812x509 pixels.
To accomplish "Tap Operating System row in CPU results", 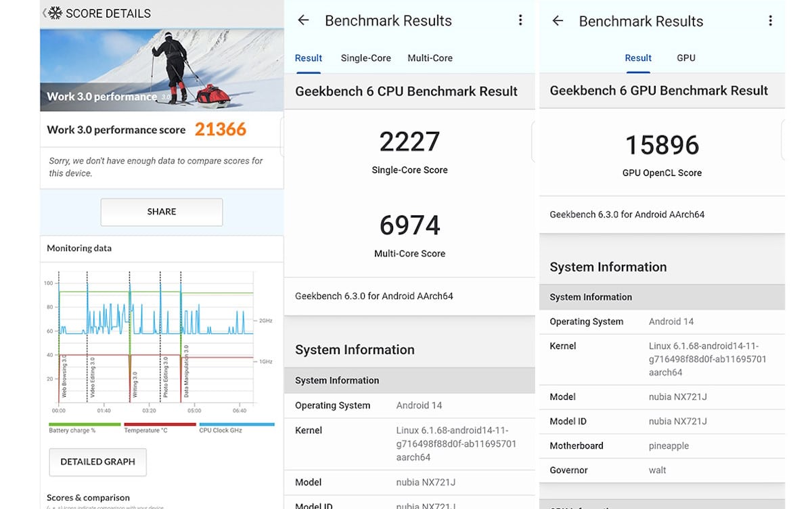I will (x=409, y=405).
